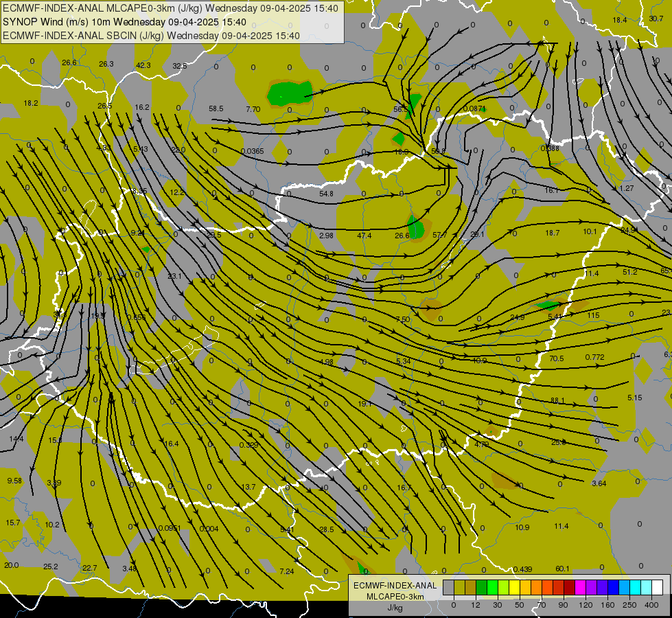Click the map value 30.7
The image size is (672, 618).
656,19
